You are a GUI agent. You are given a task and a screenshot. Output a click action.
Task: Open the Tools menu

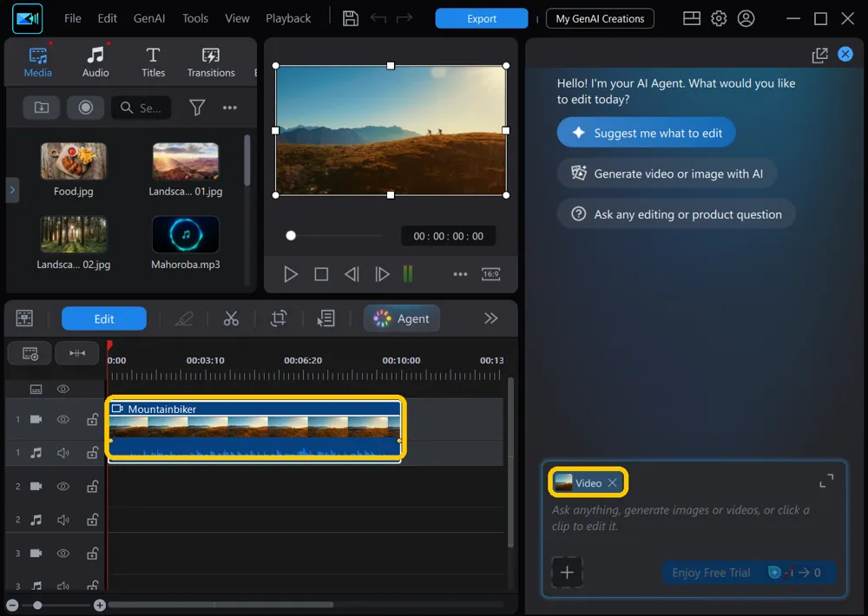194,18
